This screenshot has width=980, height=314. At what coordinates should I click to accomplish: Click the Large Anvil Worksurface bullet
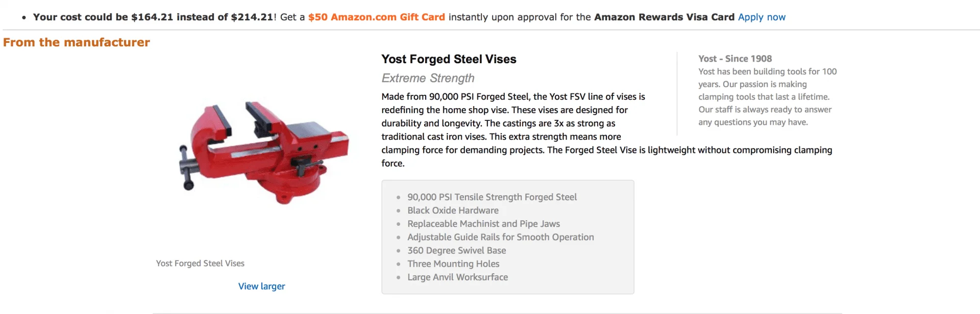458,277
